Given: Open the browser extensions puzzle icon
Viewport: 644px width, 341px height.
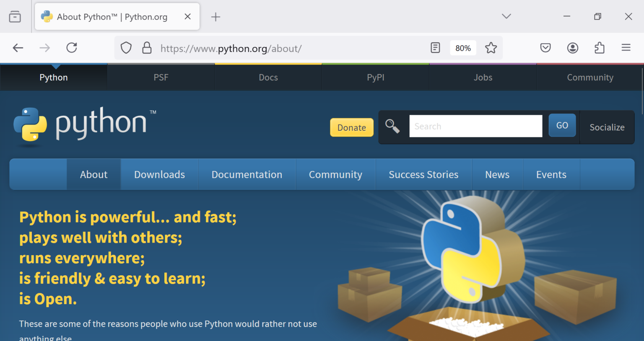Looking at the screenshot, I should 599,48.
